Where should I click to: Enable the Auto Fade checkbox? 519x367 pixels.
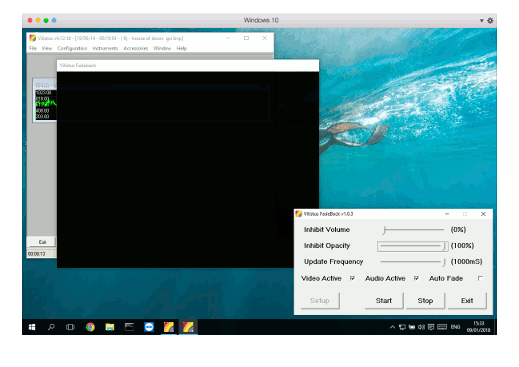[480, 278]
